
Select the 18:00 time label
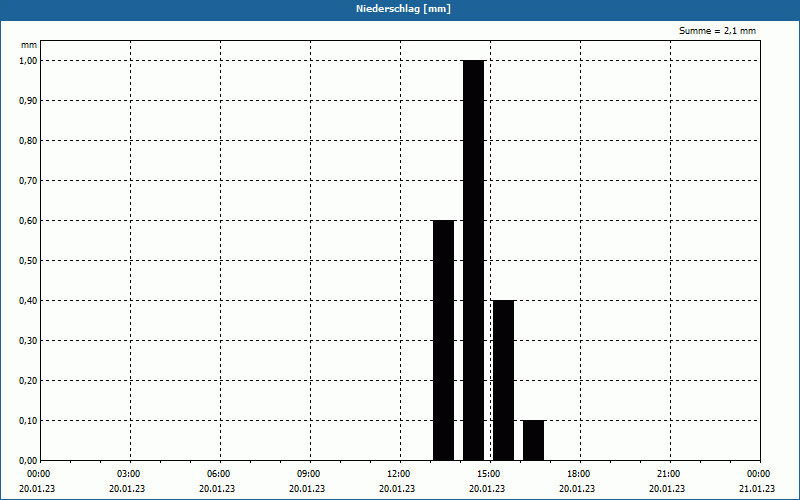pyautogui.click(x=579, y=474)
